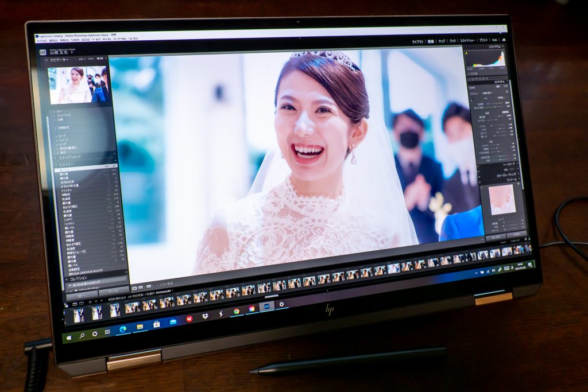The image size is (588, 392).
Task: Open Dropbox icon in the taskbar
Action: [205, 316]
